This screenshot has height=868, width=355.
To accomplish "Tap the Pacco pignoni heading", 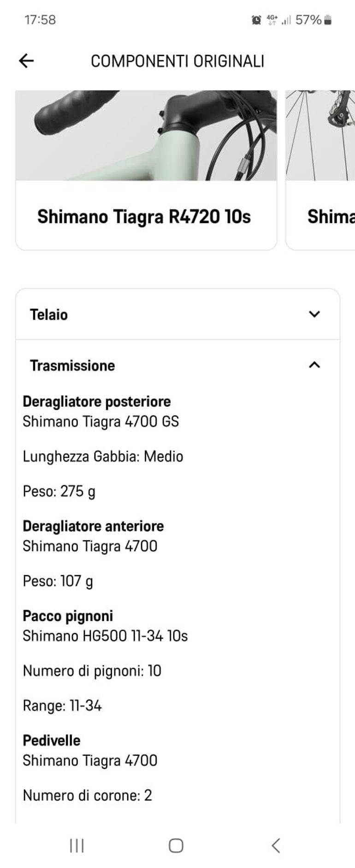I will pyautogui.click(x=68, y=616).
